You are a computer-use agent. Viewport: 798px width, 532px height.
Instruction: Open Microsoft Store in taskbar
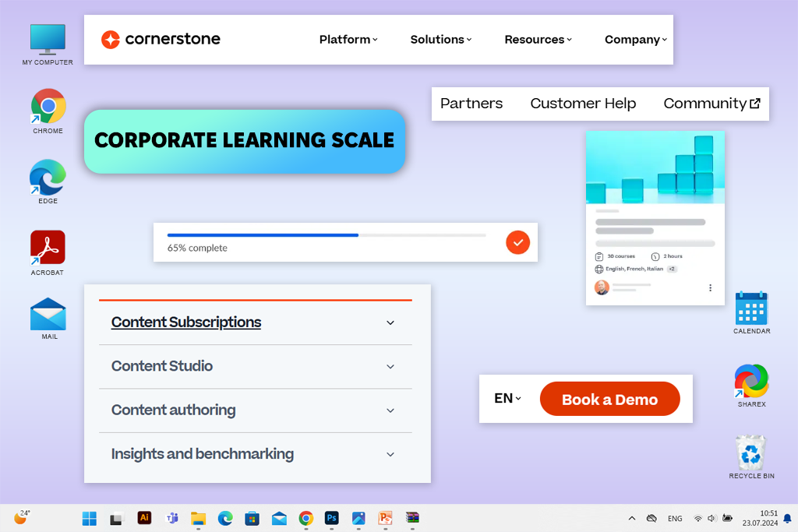click(x=252, y=518)
